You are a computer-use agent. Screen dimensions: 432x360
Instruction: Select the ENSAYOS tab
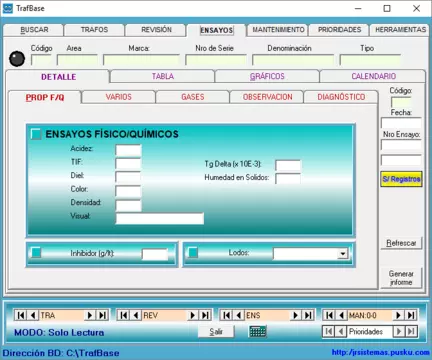(216, 30)
